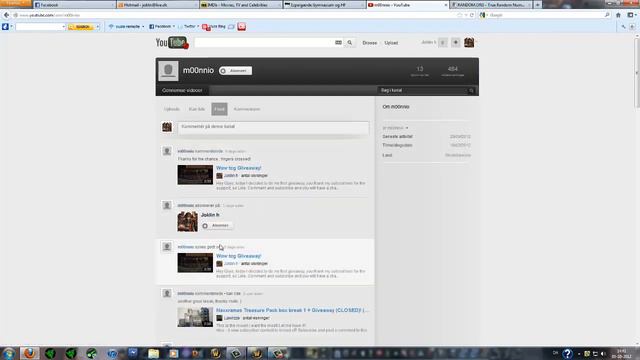Reload the page with the refresh icon
640x360 pixels.
pyautogui.click(x=472, y=15)
